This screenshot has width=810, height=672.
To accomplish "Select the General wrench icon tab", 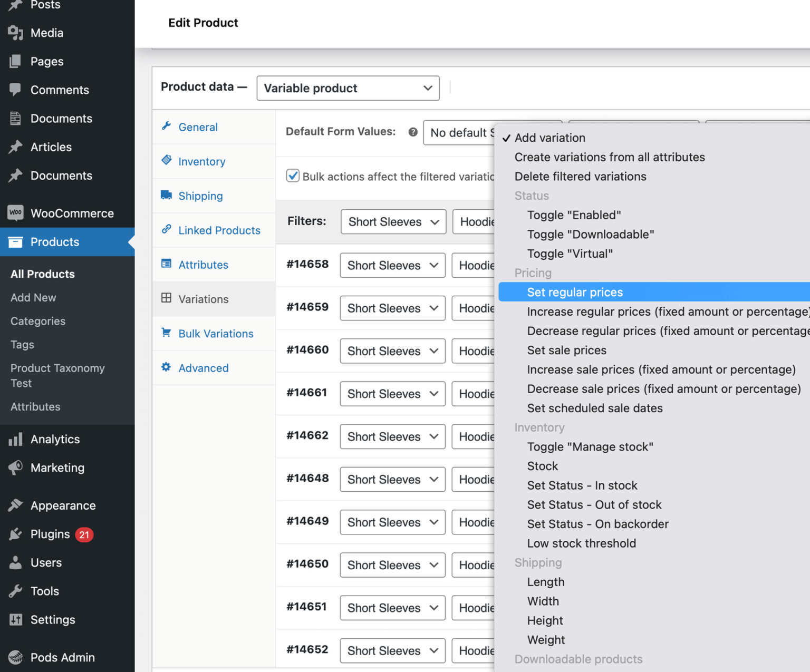I will click(166, 127).
